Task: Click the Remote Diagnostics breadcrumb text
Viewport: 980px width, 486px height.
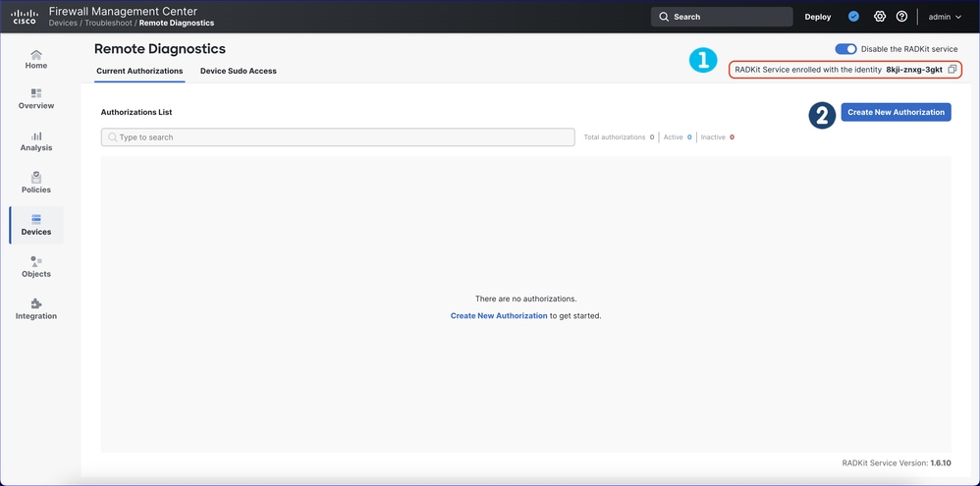Action: tap(176, 24)
